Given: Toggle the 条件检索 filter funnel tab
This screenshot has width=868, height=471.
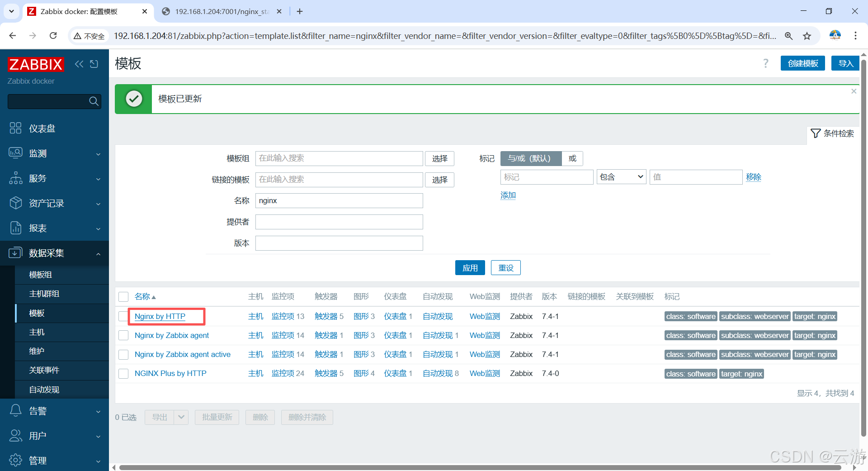Looking at the screenshot, I should [832, 133].
